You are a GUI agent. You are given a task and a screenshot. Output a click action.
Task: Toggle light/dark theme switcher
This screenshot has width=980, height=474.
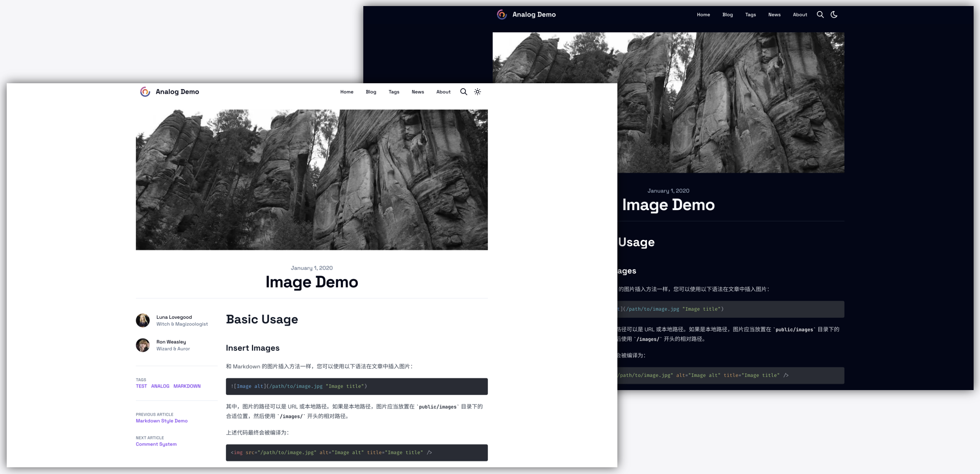coord(478,92)
